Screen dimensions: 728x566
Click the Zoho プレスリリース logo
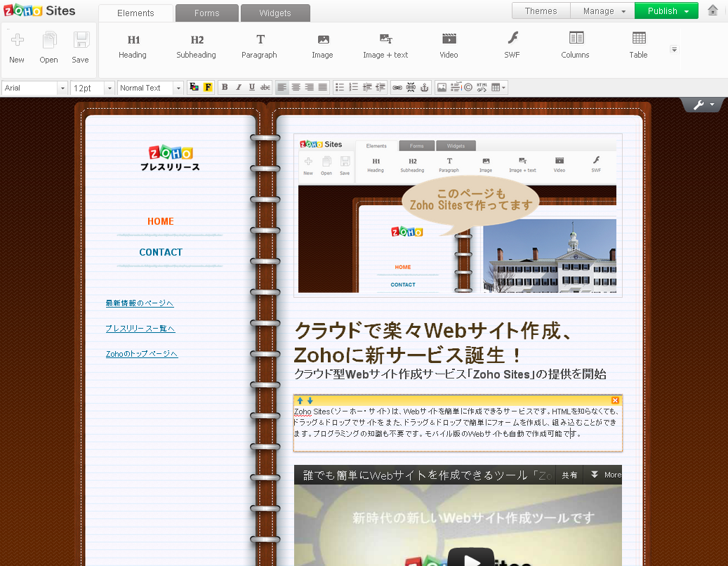coord(170,158)
